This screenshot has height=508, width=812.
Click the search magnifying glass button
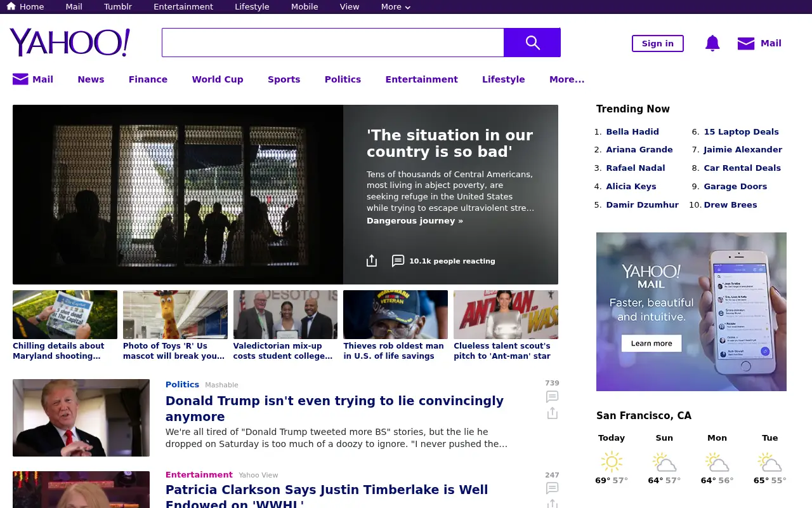532,43
